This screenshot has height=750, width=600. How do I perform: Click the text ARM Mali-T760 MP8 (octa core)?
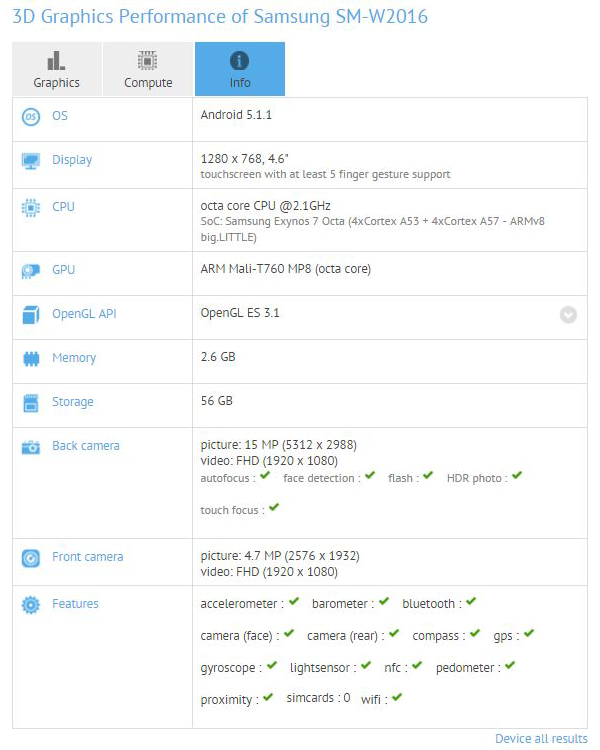click(286, 269)
